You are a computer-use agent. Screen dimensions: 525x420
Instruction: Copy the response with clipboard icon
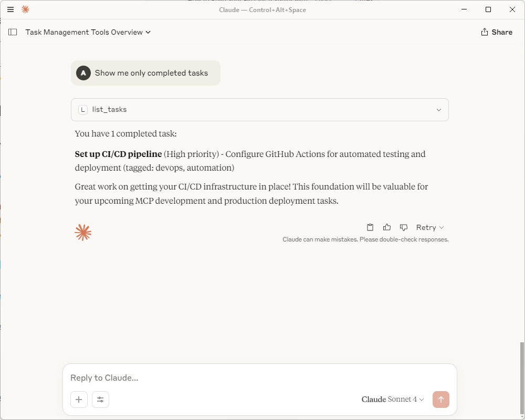click(x=370, y=227)
